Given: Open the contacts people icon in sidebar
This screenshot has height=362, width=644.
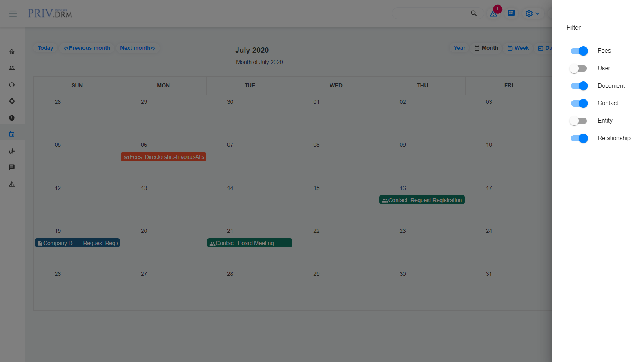Looking at the screenshot, I should 12,68.
